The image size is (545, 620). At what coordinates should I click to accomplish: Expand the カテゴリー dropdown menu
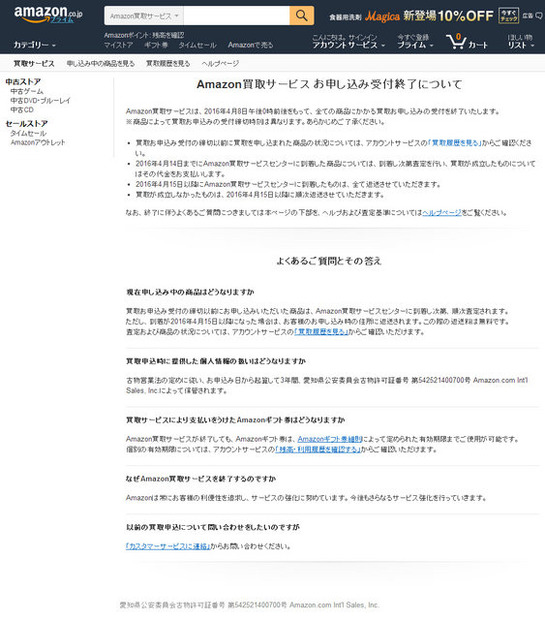35,45
